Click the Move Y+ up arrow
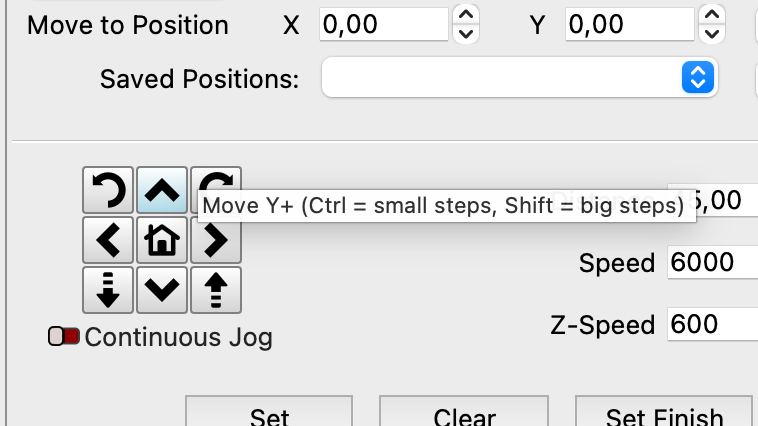The image size is (758, 426). [x=162, y=190]
